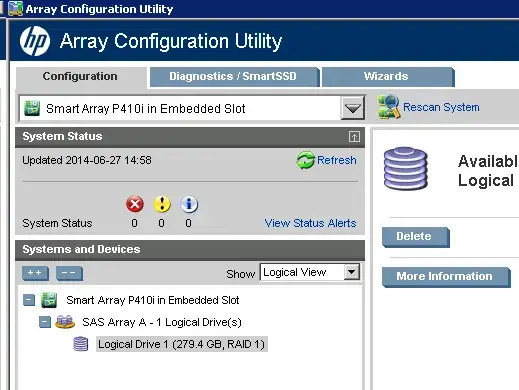Collapse the System Status panel
Viewport: 519px width, 390px height.
coord(354,137)
